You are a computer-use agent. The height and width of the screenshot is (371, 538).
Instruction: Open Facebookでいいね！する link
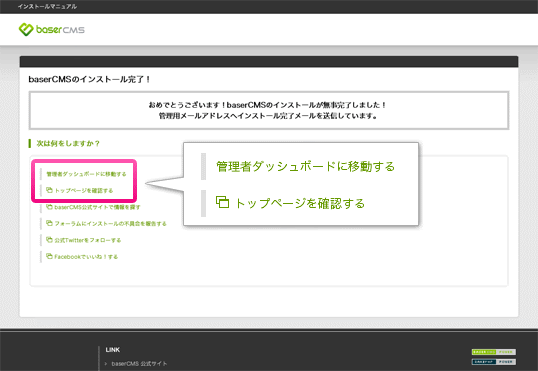pos(82,256)
